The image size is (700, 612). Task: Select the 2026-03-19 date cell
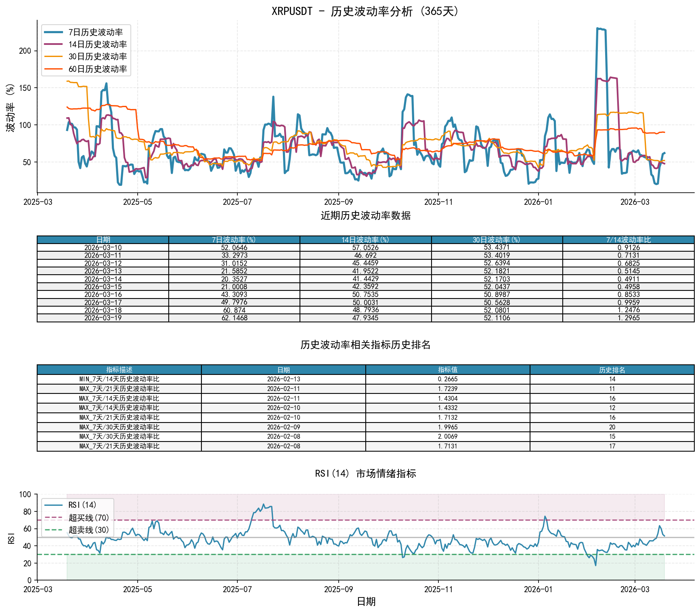pos(103,318)
